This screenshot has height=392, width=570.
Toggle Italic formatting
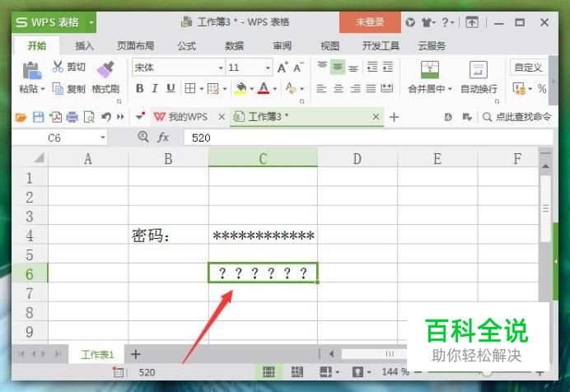click(155, 88)
